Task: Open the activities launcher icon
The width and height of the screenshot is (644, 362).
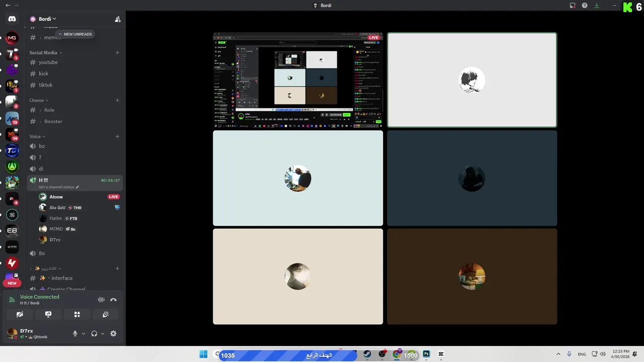Action: tap(77, 314)
